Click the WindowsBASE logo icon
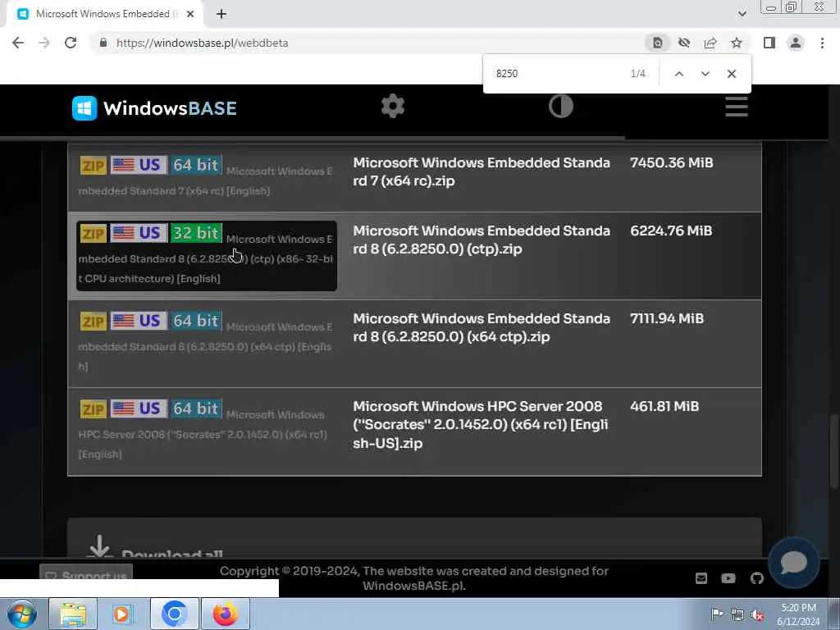The image size is (840, 630). (x=84, y=108)
